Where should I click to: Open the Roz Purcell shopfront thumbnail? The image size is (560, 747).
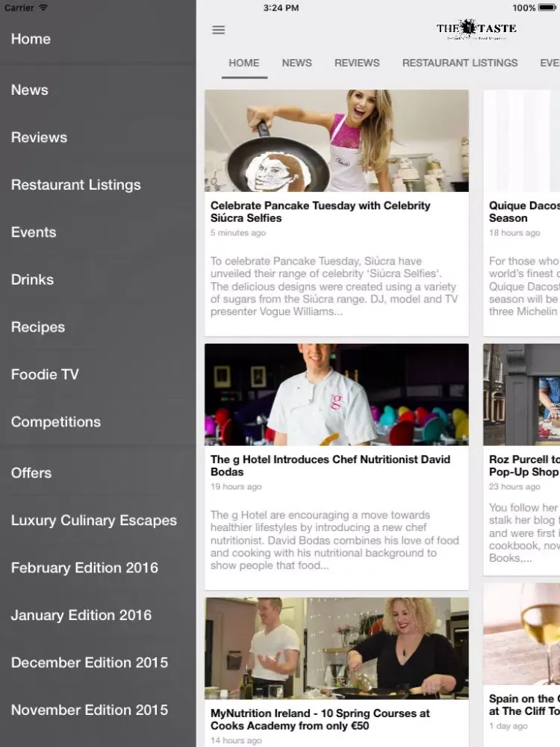(x=521, y=394)
